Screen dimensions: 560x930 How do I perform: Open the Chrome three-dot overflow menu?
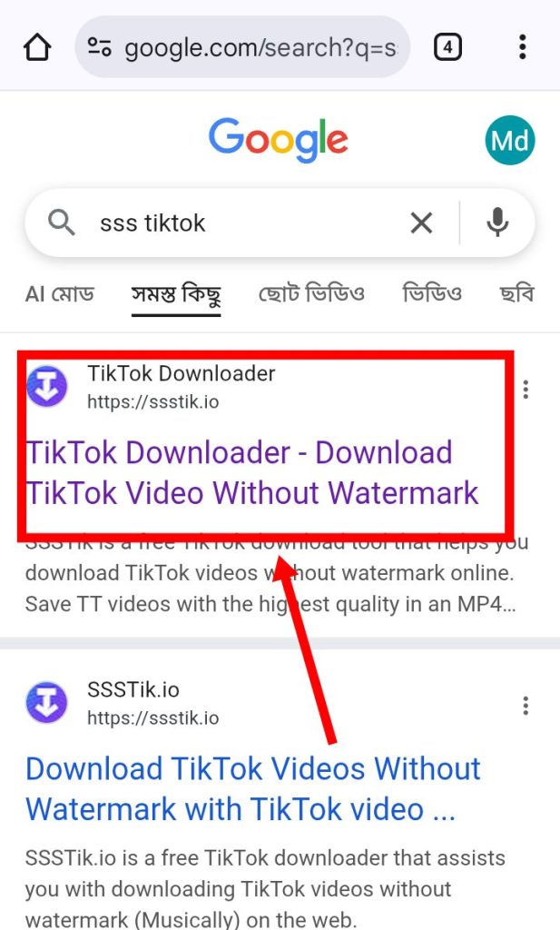(522, 47)
